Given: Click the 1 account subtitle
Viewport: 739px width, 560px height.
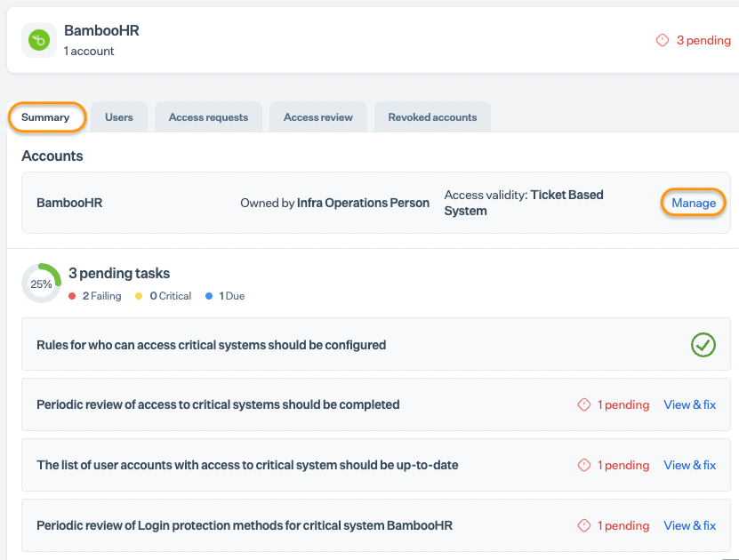Looking at the screenshot, I should (x=89, y=51).
